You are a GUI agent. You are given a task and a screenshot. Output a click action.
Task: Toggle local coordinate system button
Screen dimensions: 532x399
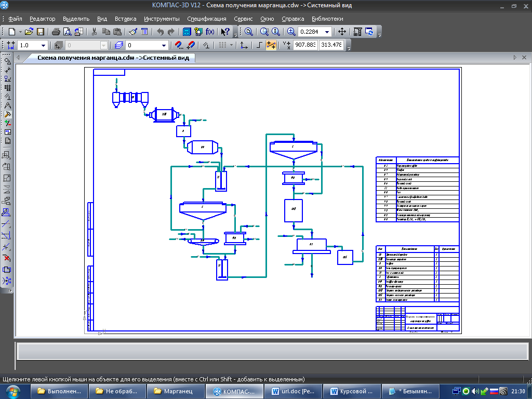click(x=244, y=45)
